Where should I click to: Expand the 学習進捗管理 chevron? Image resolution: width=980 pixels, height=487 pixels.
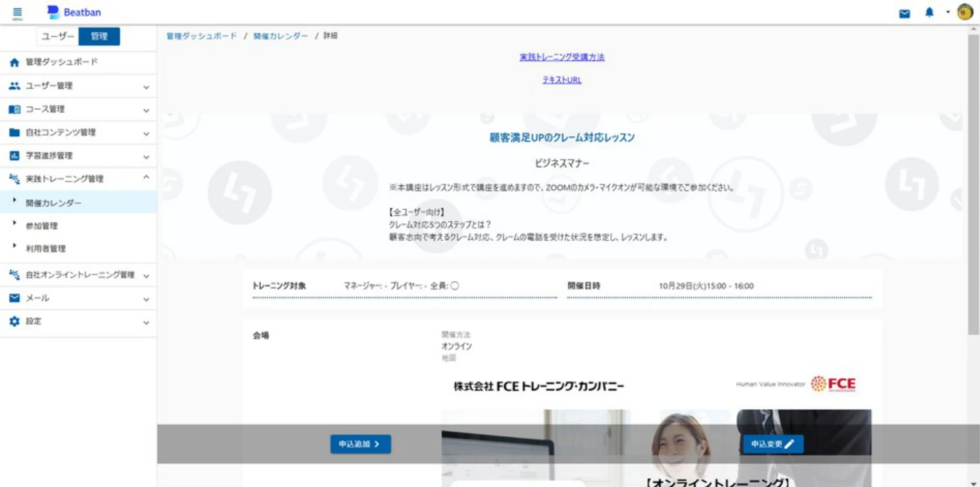(x=146, y=157)
